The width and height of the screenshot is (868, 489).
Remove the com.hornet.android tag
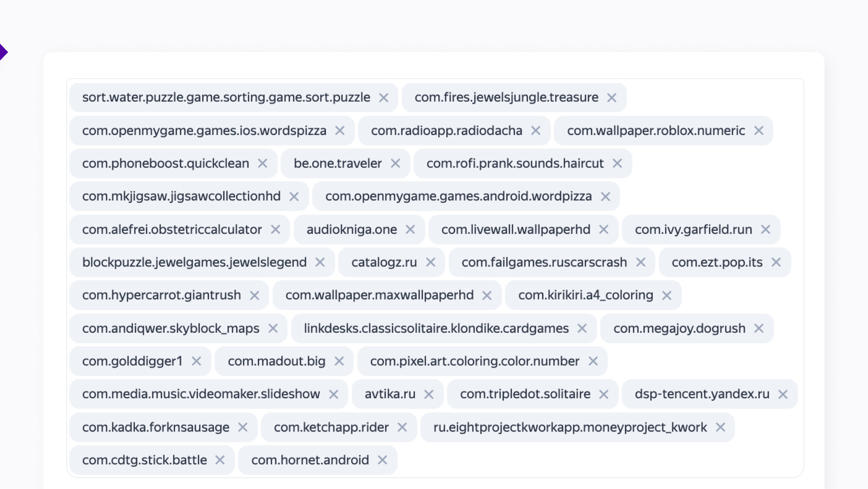click(x=382, y=460)
